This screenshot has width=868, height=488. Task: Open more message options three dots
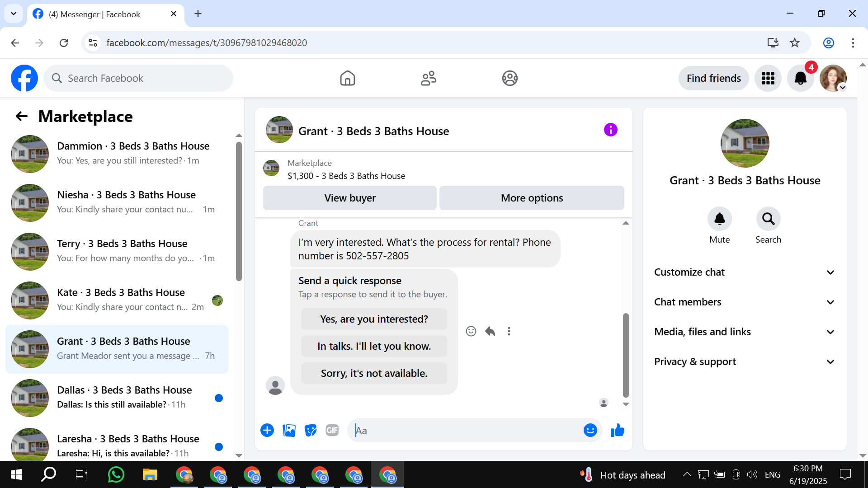[x=509, y=331]
